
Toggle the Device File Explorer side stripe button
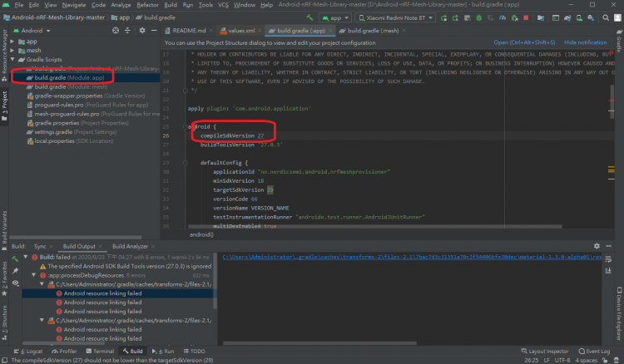pyautogui.click(x=619, y=314)
